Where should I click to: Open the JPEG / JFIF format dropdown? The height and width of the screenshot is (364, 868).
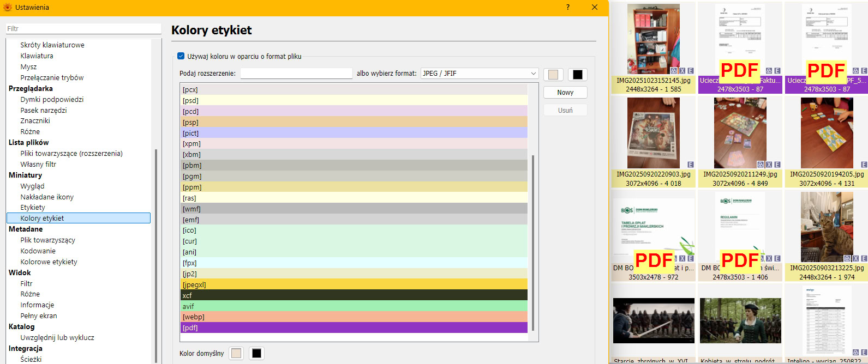480,74
